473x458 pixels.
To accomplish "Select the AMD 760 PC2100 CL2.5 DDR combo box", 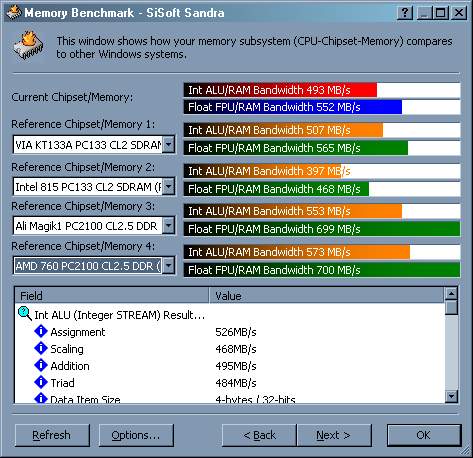I will point(94,266).
